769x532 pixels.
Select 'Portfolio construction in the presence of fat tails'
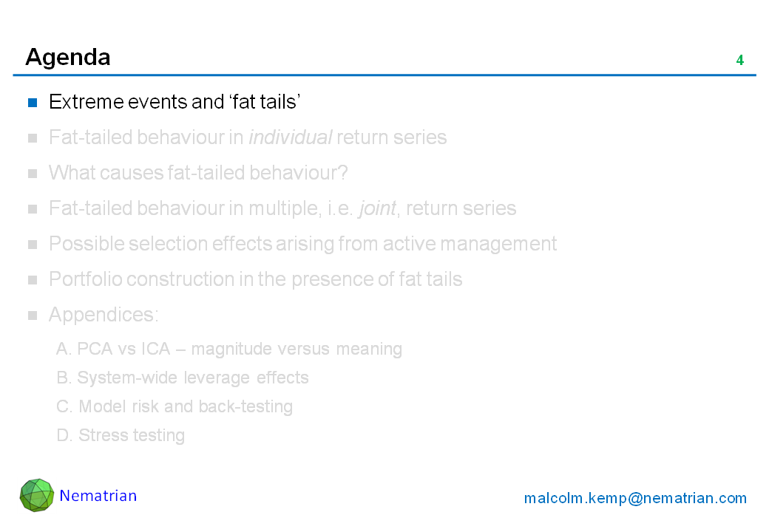point(255,279)
